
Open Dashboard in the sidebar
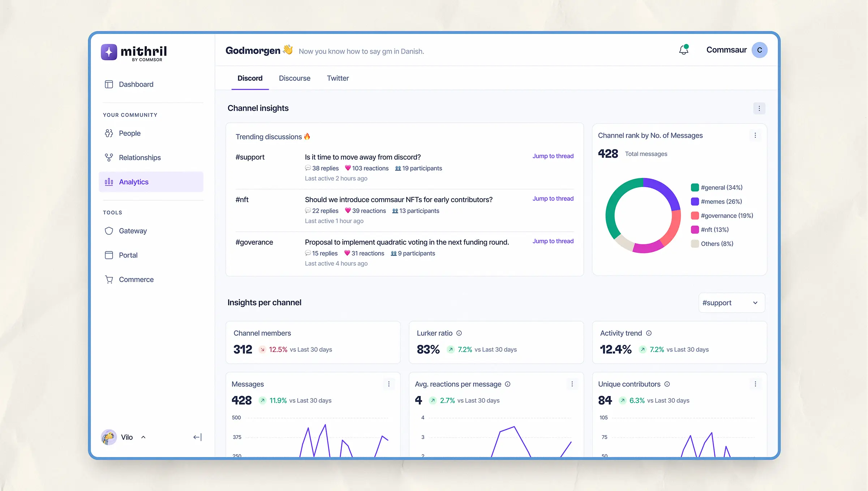[151, 84]
